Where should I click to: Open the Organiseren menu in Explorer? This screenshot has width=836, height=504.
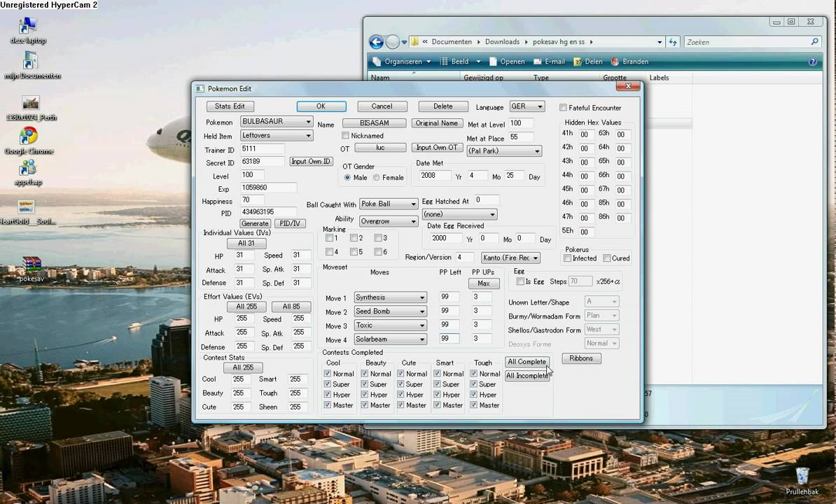[x=403, y=62]
